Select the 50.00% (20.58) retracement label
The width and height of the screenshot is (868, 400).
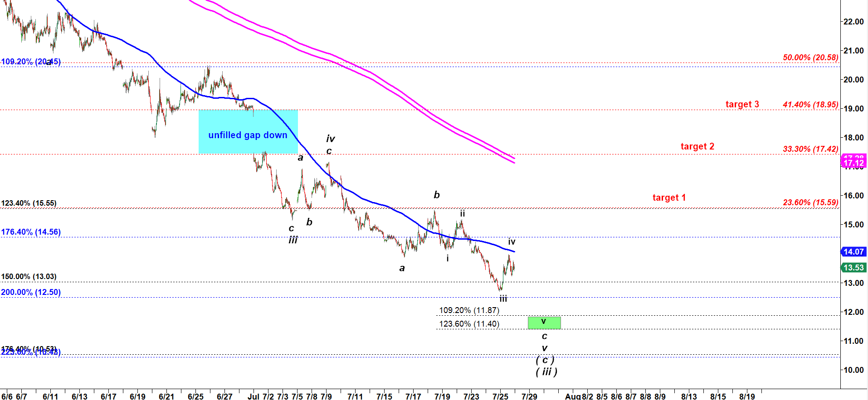[x=810, y=58]
